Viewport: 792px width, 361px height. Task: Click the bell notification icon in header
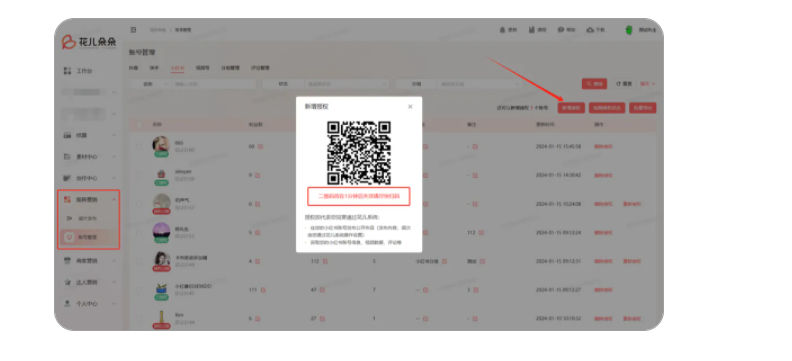503,30
